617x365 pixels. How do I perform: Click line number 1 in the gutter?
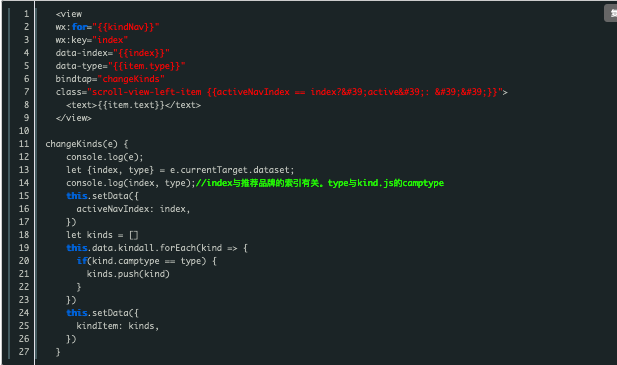(x=26, y=14)
